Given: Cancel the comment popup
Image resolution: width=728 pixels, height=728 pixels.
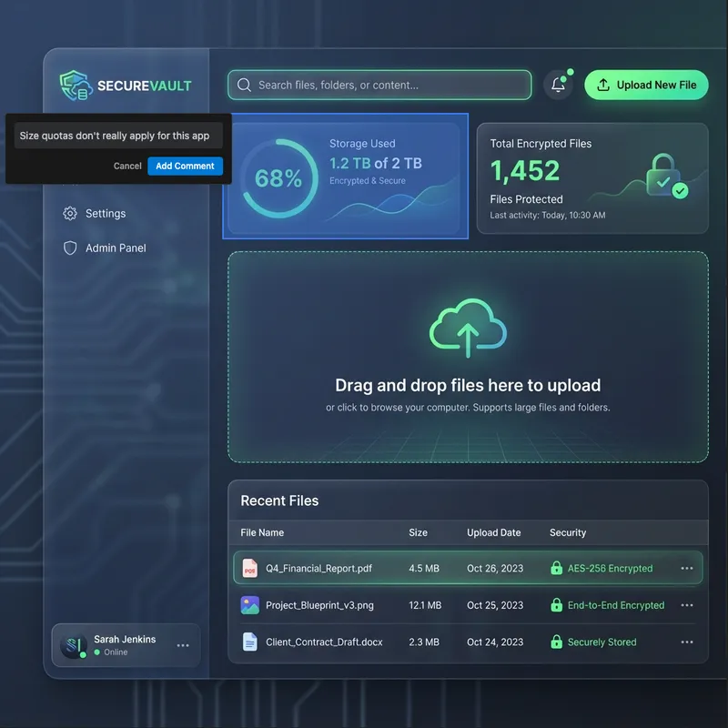Looking at the screenshot, I should (x=127, y=167).
